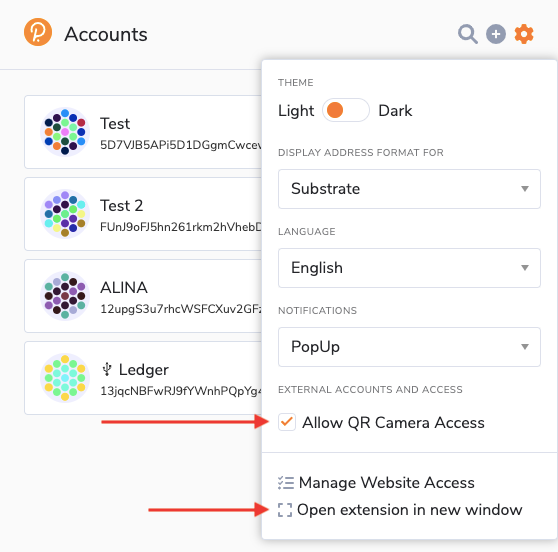The height and width of the screenshot is (552, 558).
Task: Select Open extension in new window
Action: coord(410,510)
